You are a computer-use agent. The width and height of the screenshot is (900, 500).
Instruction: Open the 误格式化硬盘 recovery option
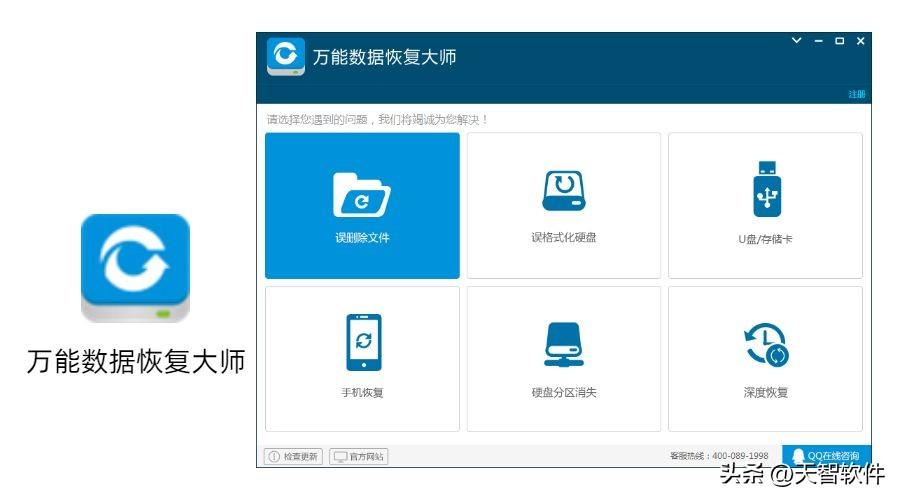[564, 206]
